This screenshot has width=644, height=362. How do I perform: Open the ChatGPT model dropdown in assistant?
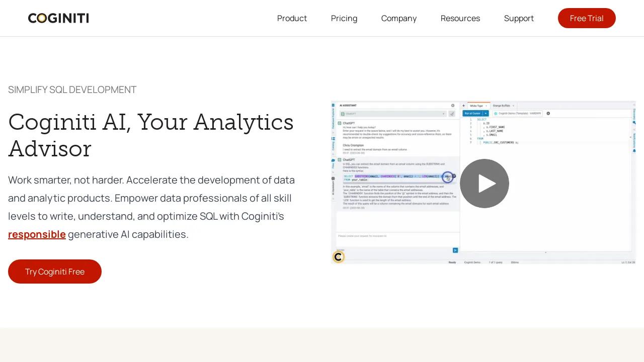[x=393, y=114]
